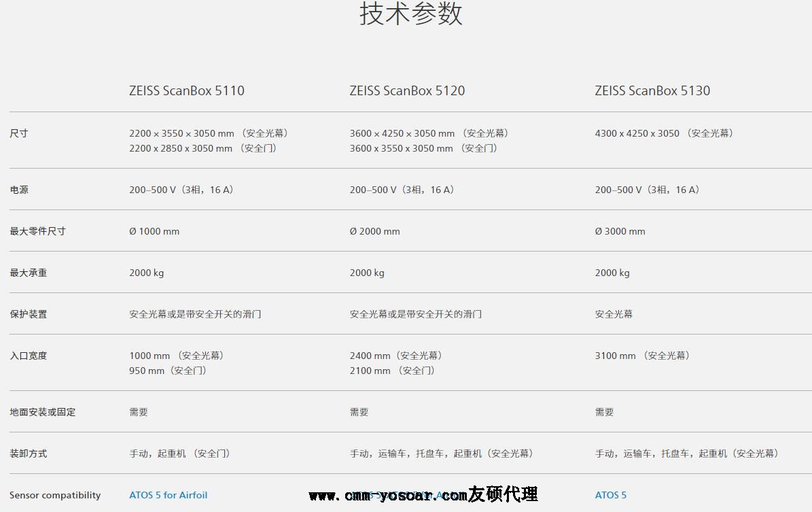Select the ZEISS ScanBox 5110 column header
812x512 pixels.
[x=186, y=90]
